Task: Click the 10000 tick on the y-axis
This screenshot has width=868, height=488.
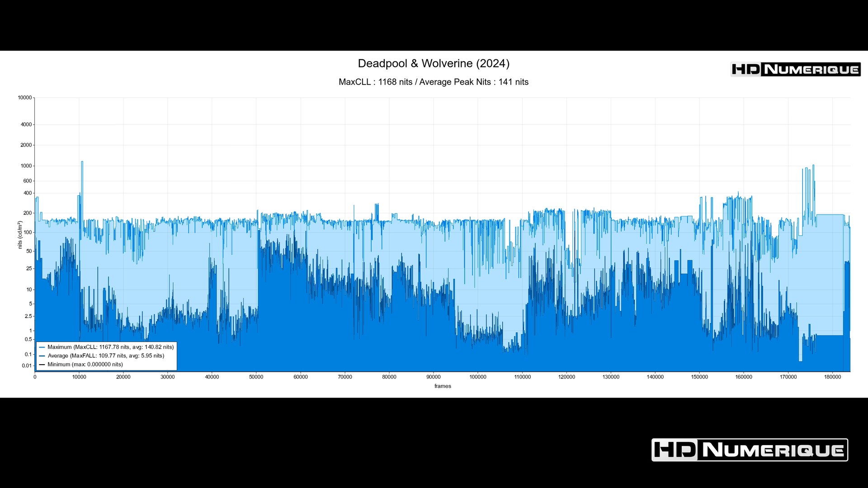Action: pos(25,98)
